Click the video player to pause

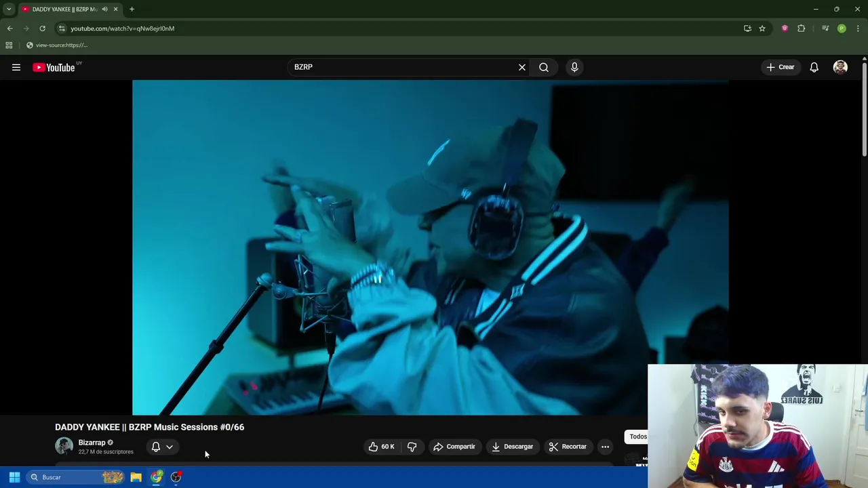(x=430, y=247)
